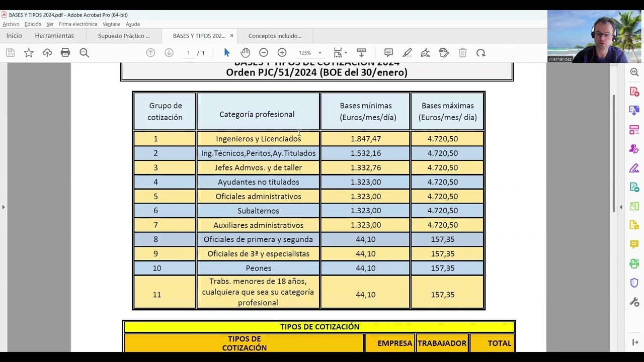
Task: Click the page number input field
Action: [x=188, y=53]
